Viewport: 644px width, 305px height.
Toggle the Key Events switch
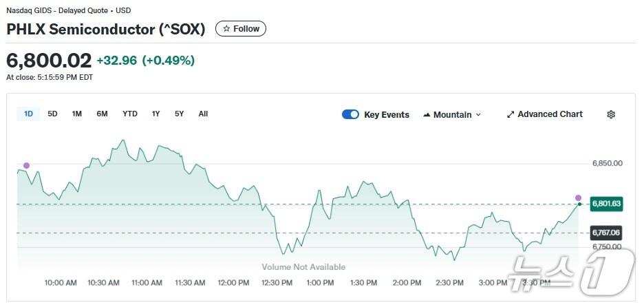pyautogui.click(x=350, y=114)
